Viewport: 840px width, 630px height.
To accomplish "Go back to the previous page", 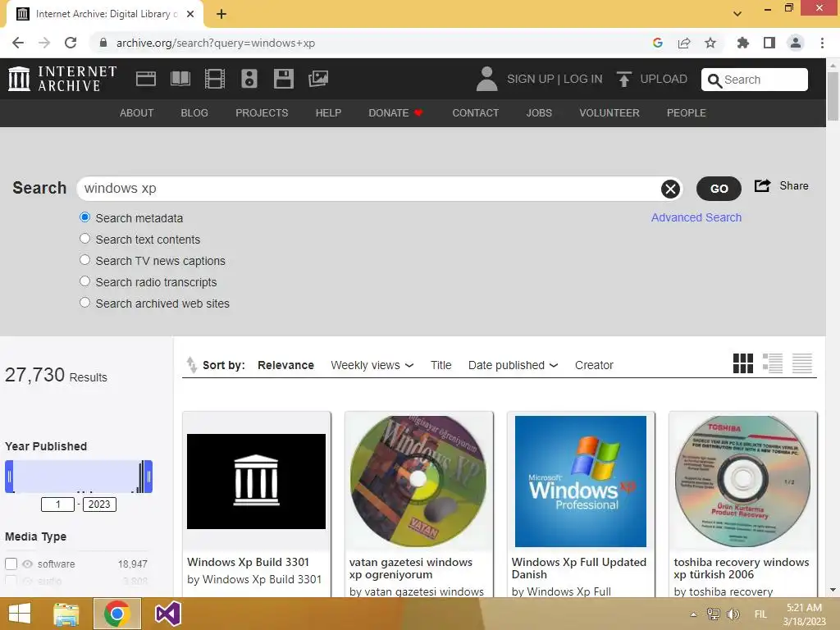I will 18,43.
